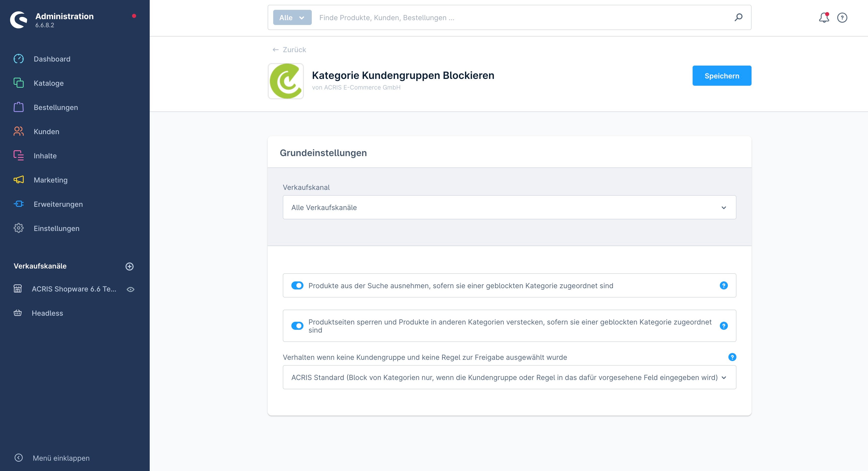Open the help circle icon in header
This screenshot has width=868, height=471.
click(x=842, y=18)
